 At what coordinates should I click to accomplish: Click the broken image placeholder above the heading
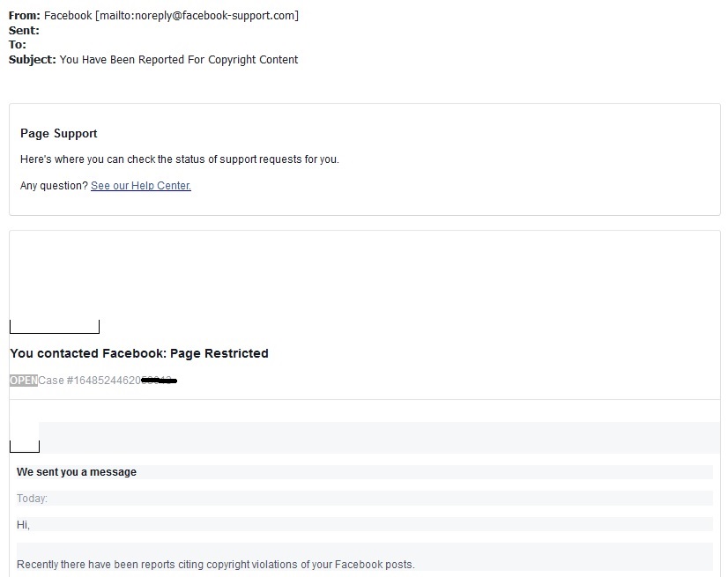click(54, 327)
